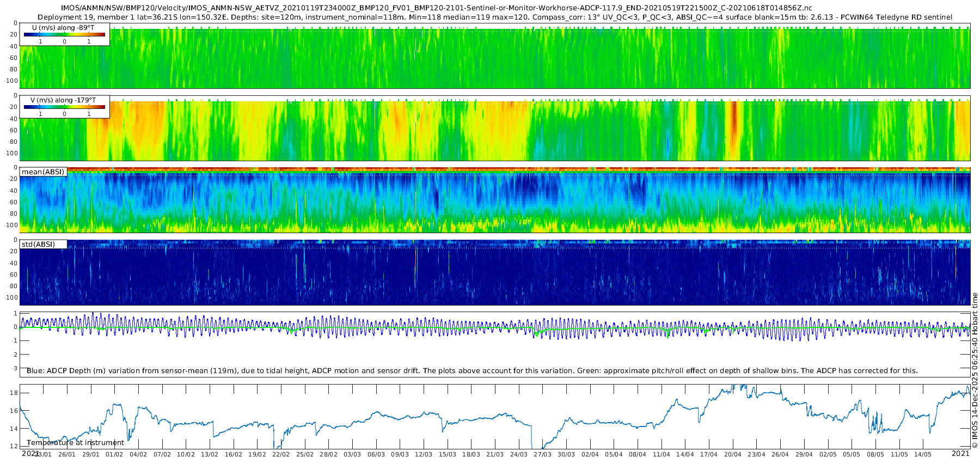The width and height of the screenshot is (980, 463).
Task: Click the NetCDF file path title at top
Action: click(x=436, y=8)
